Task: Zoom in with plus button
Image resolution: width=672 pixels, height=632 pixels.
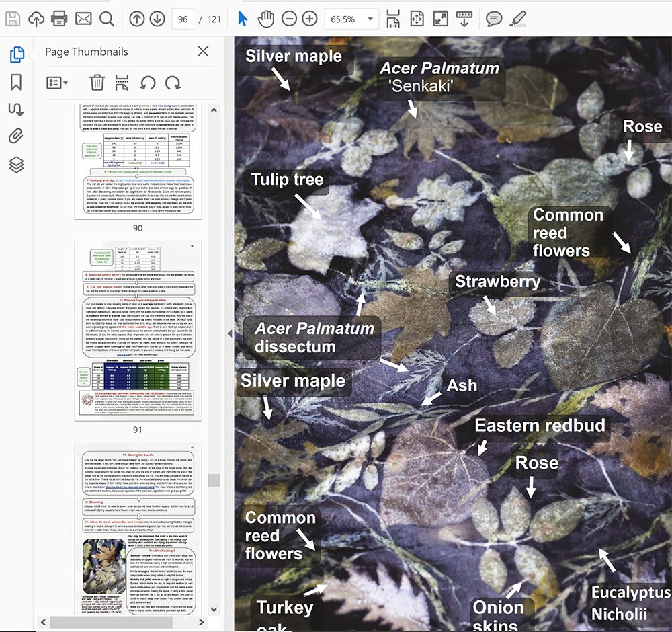Action: point(310,19)
